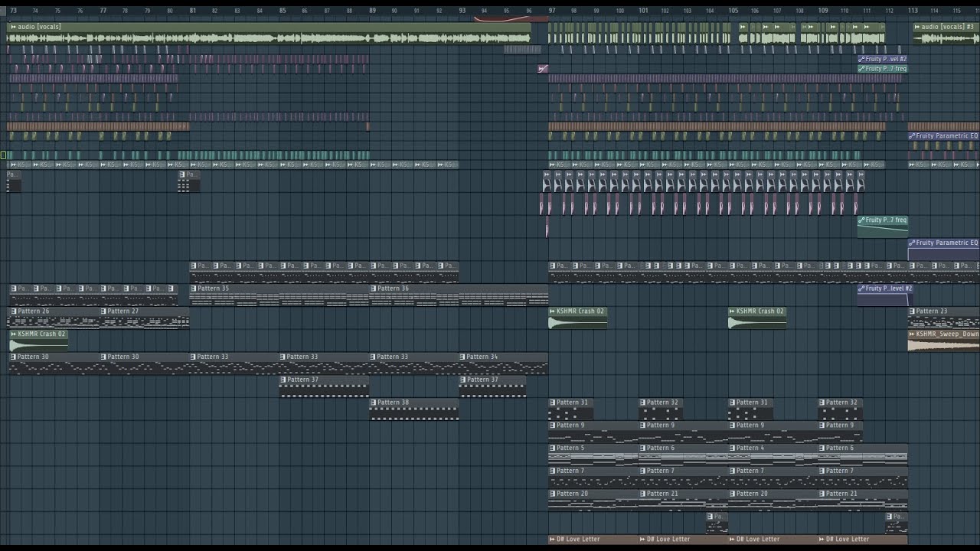Select Pattern 32 clip starting at bar 101

(x=660, y=409)
